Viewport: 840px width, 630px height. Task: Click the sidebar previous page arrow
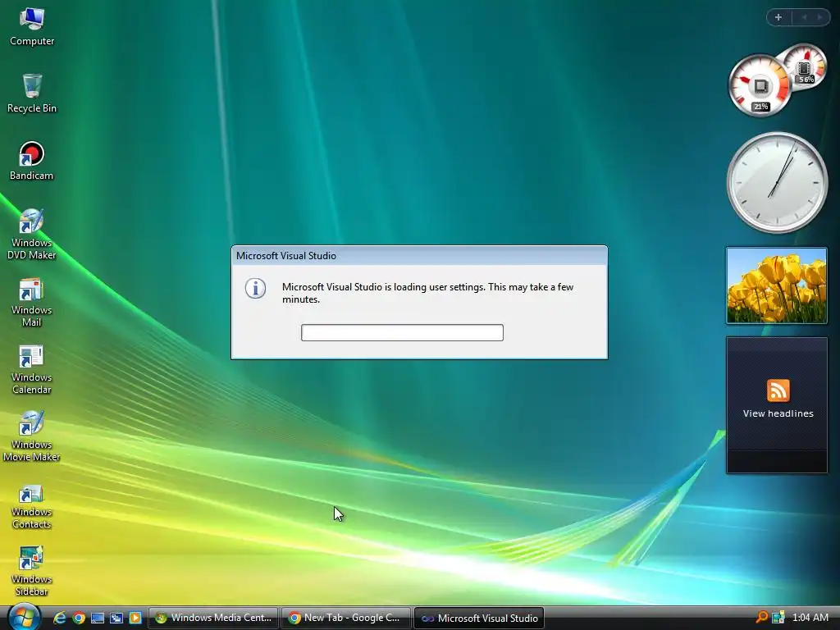click(x=804, y=17)
